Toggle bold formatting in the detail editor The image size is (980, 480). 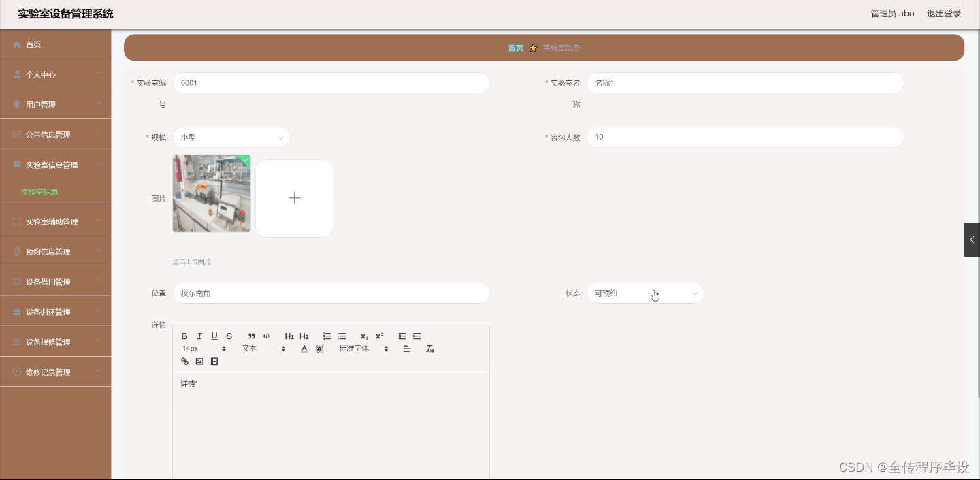click(184, 336)
